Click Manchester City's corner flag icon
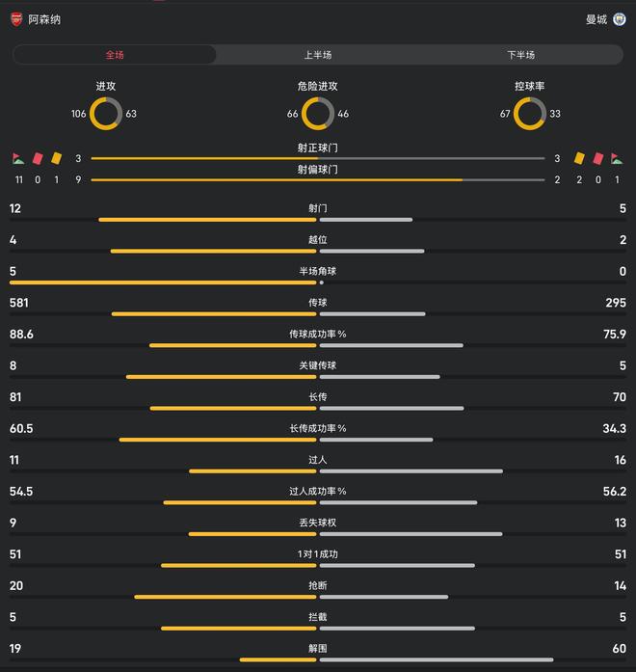The image size is (636, 672). click(x=617, y=158)
